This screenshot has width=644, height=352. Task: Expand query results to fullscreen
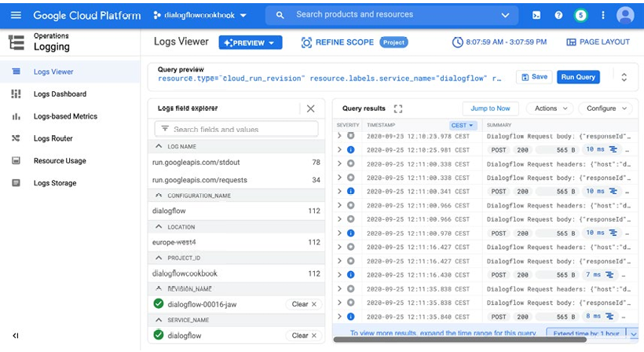pos(398,108)
